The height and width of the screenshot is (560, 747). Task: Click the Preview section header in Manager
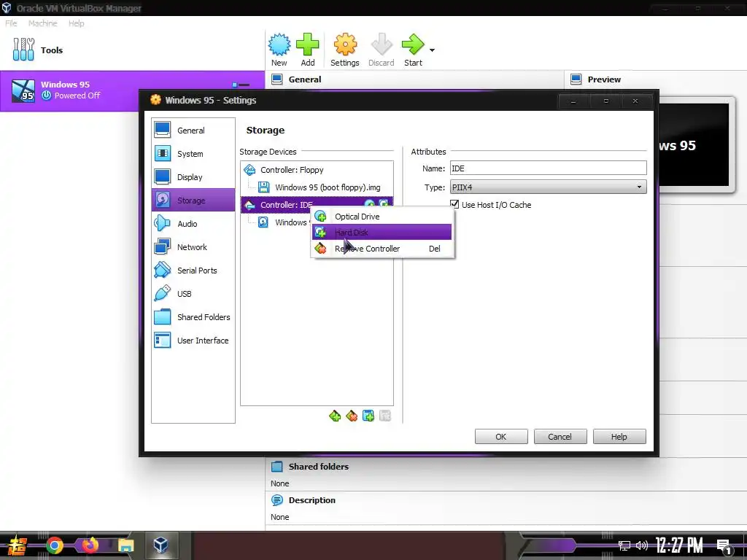[x=604, y=79]
